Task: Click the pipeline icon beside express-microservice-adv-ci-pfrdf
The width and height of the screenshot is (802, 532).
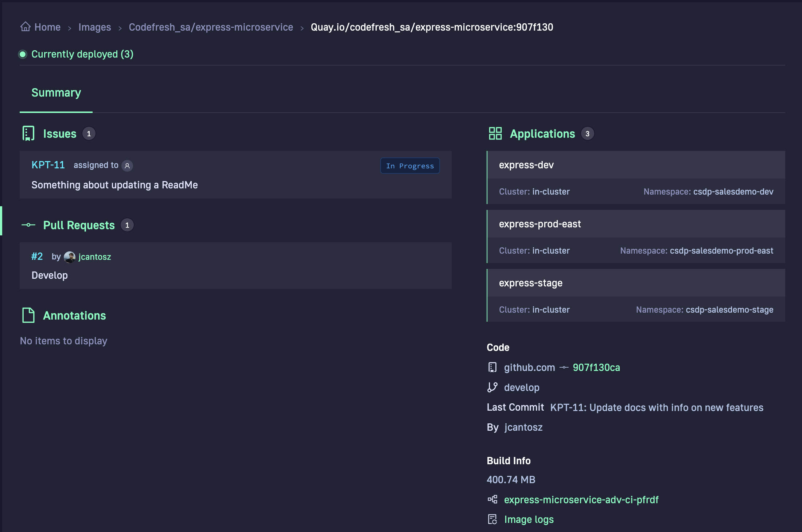Action: tap(492, 499)
